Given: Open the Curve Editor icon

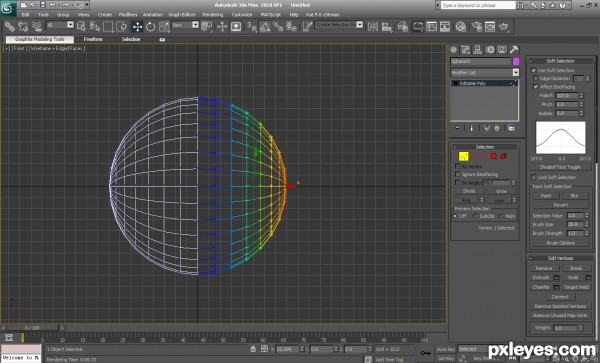Looking at the screenshot, I should coord(432,26).
